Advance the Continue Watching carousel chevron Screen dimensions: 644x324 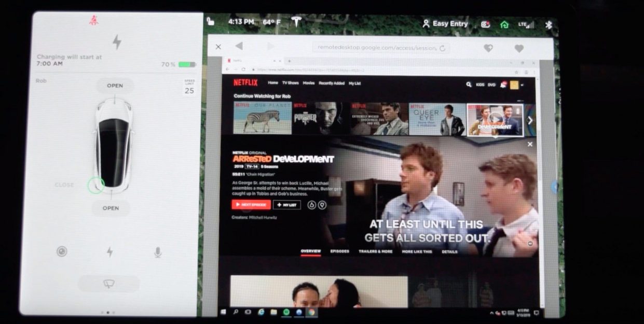529,120
